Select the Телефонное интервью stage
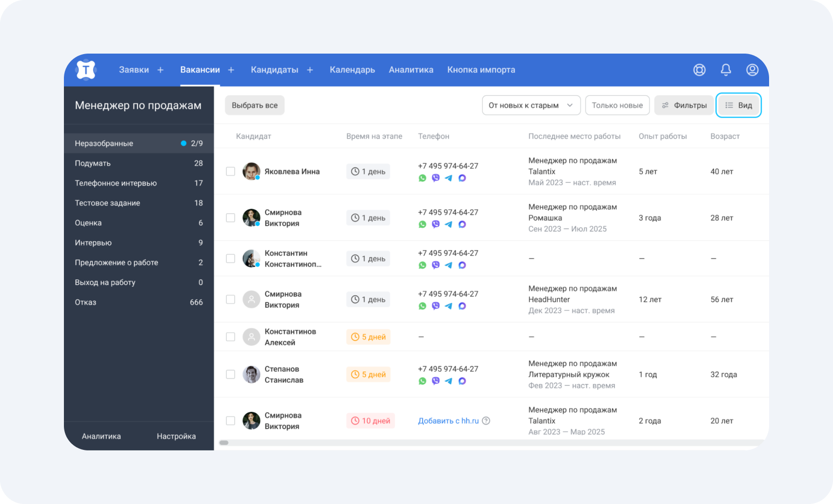 [x=139, y=183]
